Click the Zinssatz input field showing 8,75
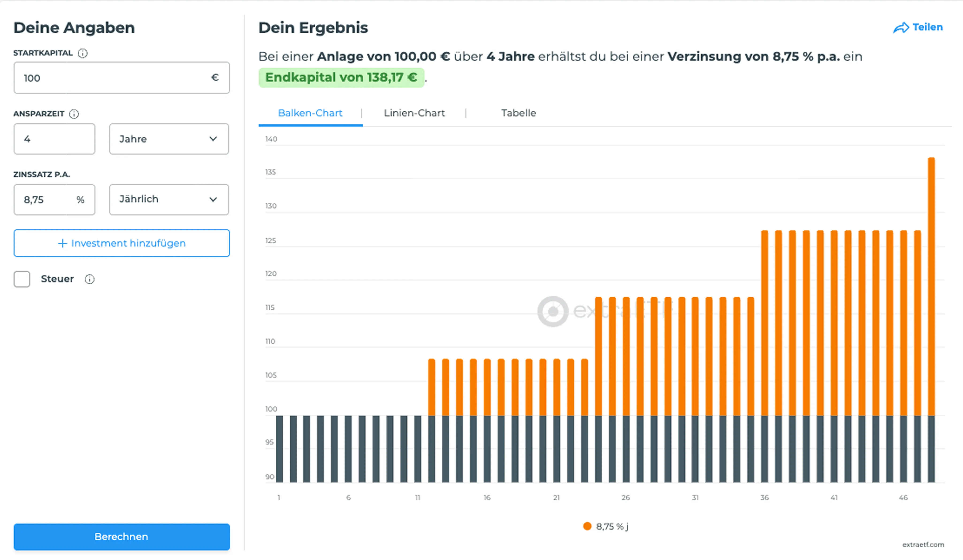This screenshot has width=963, height=560. tap(46, 199)
